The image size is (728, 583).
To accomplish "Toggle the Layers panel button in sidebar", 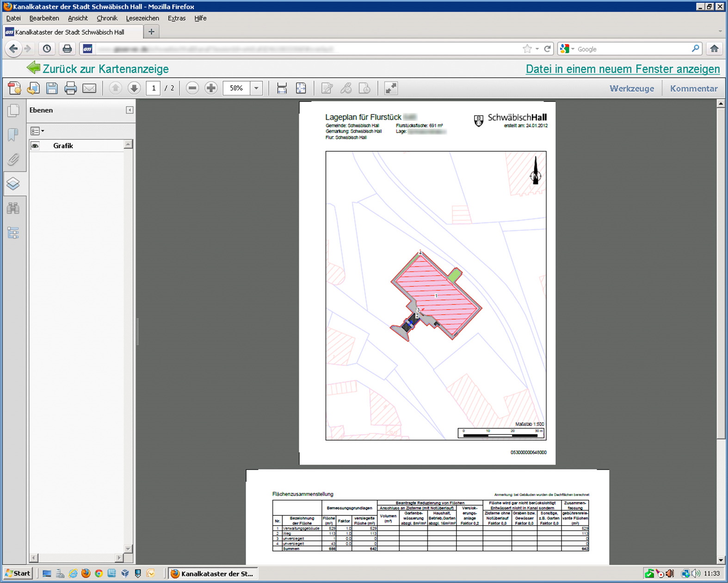I will [13, 184].
